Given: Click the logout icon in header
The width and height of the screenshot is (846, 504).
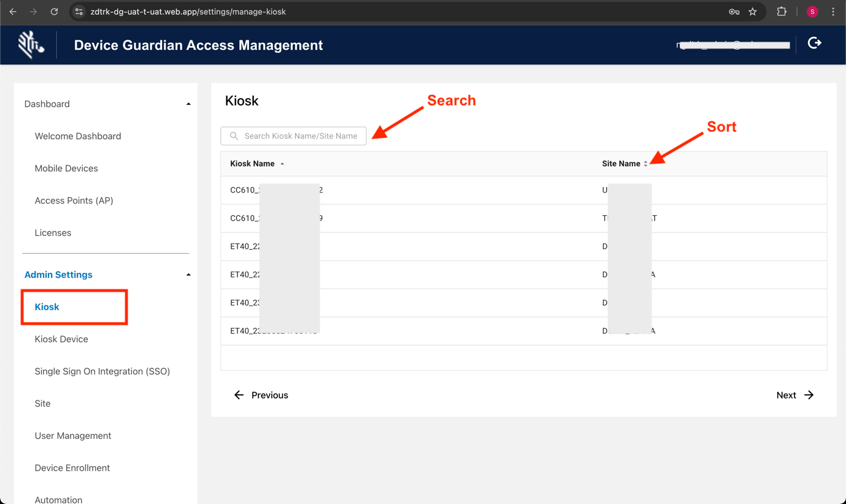Looking at the screenshot, I should tap(814, 43).
